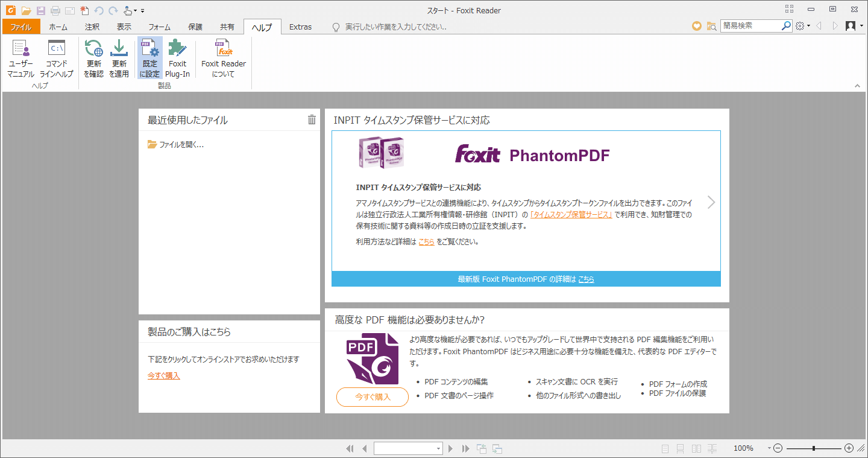Check for updates (更新を確認)
Screen dimensions: 868x458
(94, 59)
